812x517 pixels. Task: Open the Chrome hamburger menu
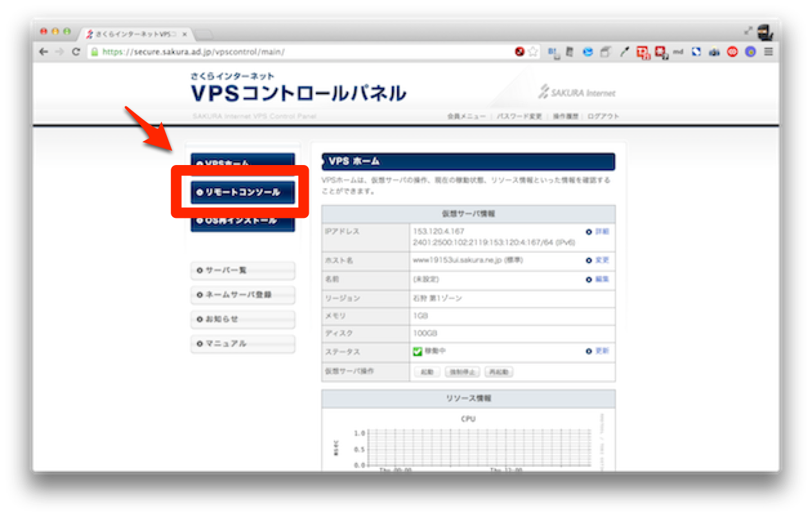coord(768,52)
